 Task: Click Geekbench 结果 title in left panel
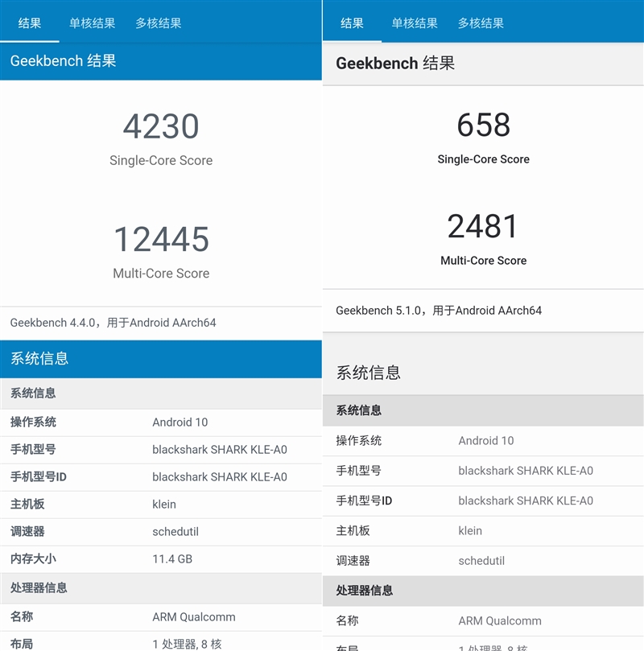(x=63, y=61)
